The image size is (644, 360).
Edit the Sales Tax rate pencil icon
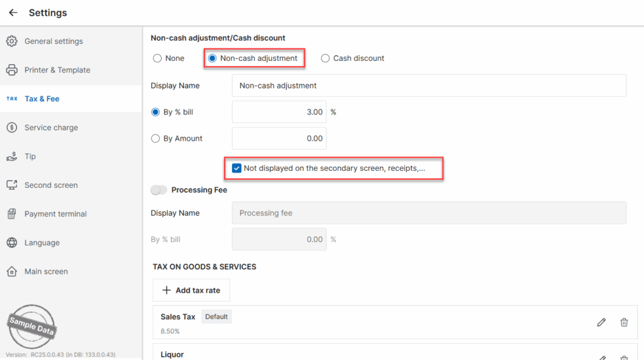601,322
